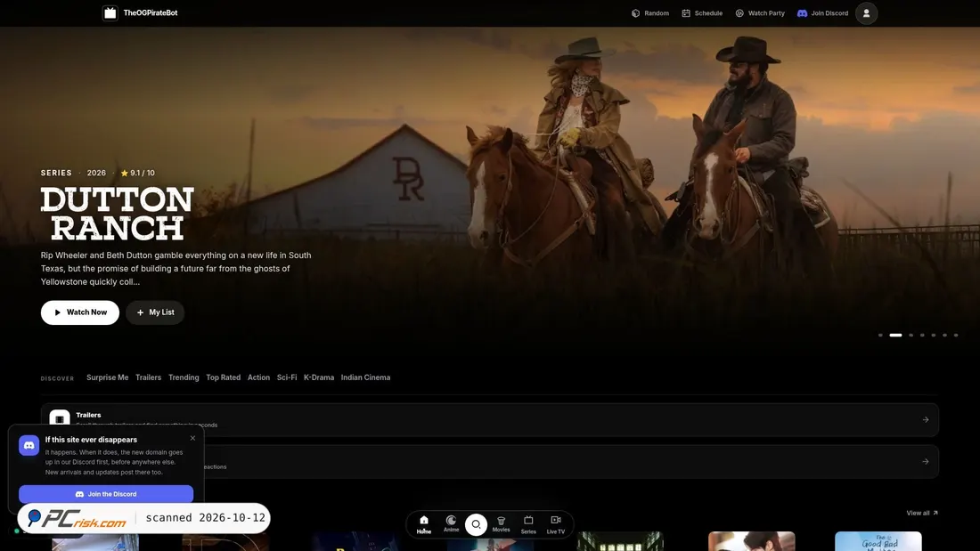Image resolution: width=980 pixels, height=551 pixels.
Task: Add Dutton Ranch to My List
Action: [x=155, y=312]
